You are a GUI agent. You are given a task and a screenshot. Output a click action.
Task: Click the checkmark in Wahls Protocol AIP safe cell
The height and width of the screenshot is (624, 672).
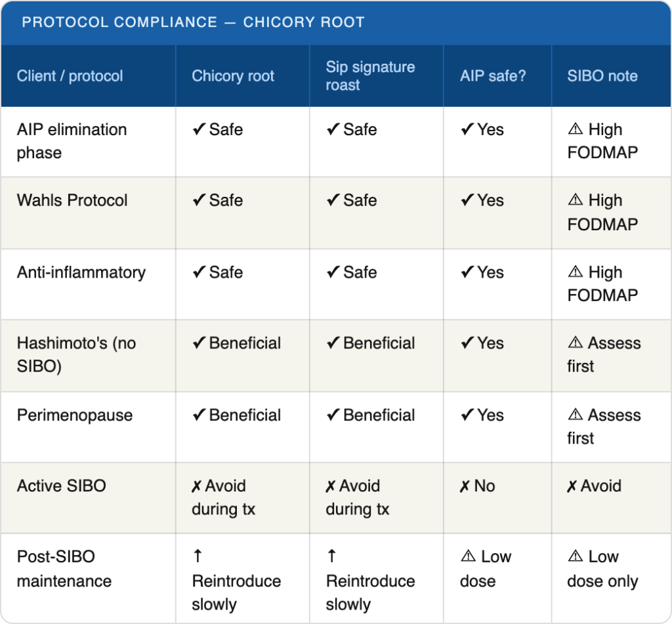click(x=467, y=201)
